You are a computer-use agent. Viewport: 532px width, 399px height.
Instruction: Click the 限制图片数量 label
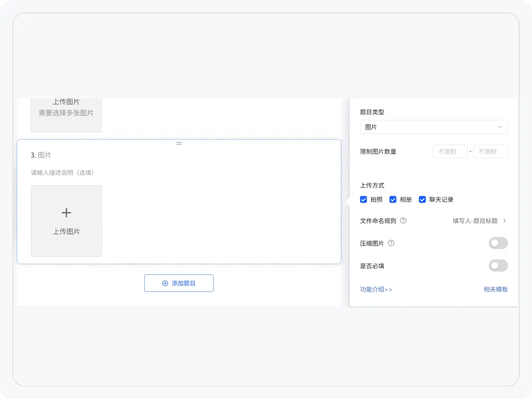(378, 151)
